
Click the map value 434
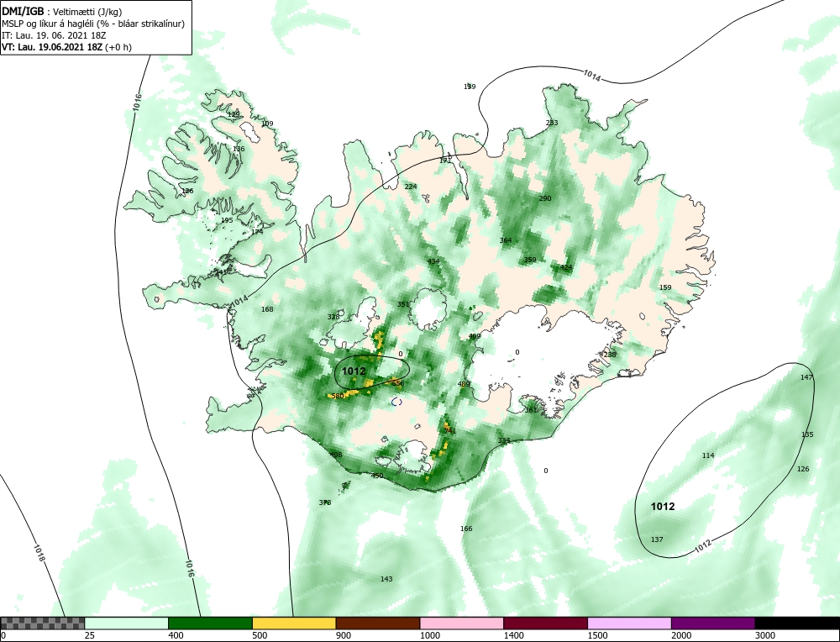(x=433, y=261)
